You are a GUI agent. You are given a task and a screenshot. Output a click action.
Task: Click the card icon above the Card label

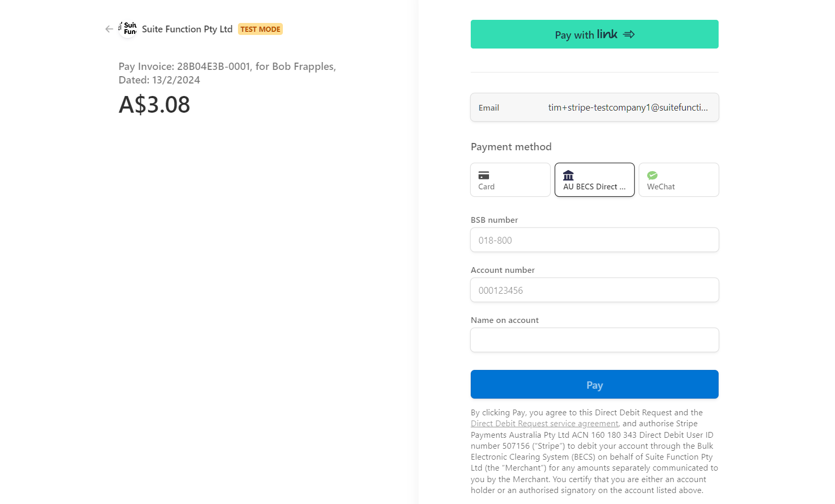(484, 175)
